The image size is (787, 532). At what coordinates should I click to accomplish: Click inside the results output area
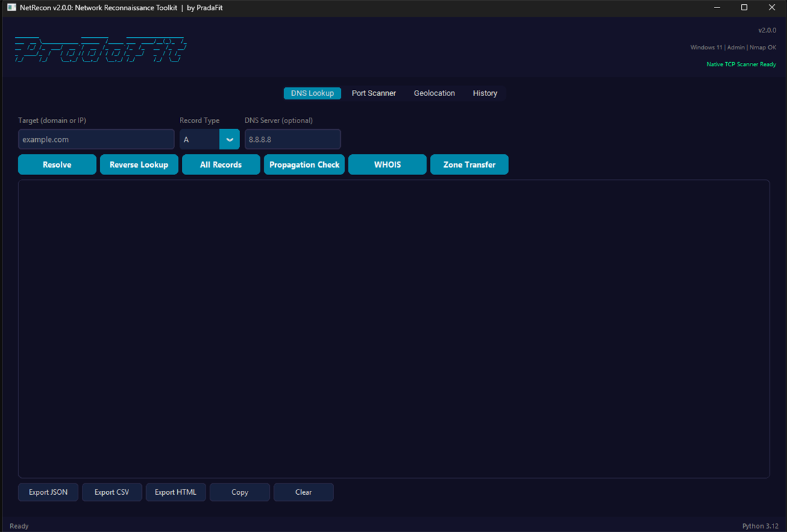pyautogui.click(x=394, y=329)
